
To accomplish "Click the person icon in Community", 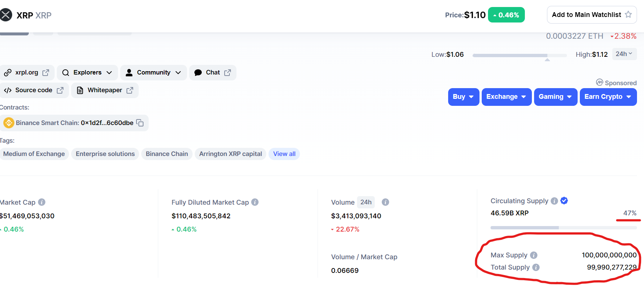I will tap(129, 73).
